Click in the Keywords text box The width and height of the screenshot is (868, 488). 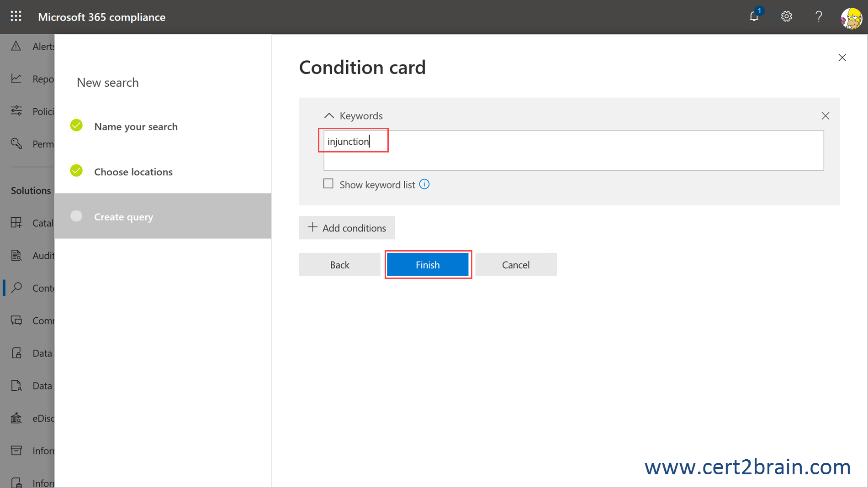click(x=573, y=151)
